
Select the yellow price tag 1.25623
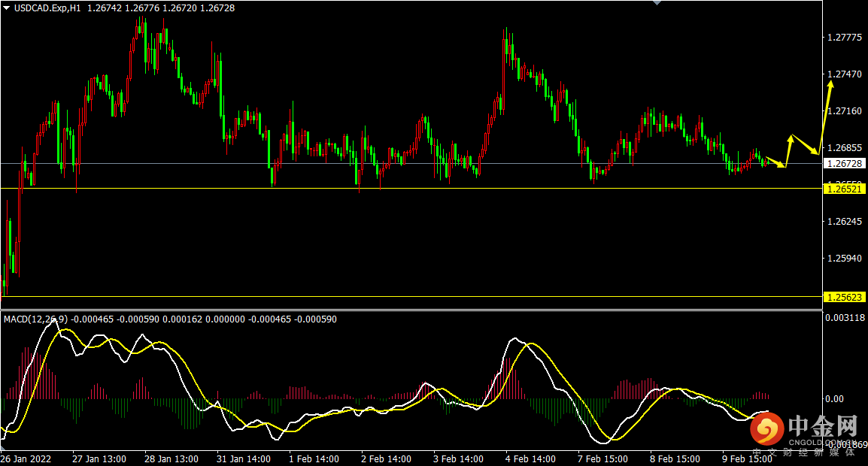(x=845, y=297)
